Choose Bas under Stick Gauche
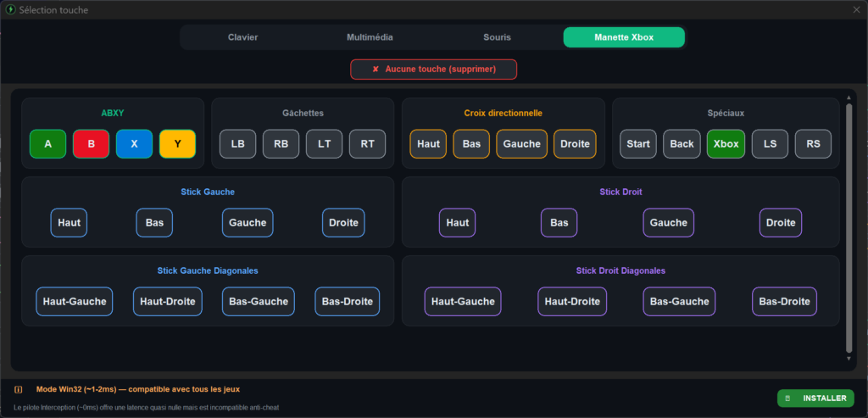This screenshot has width=868, height=418. click(154, 222)
